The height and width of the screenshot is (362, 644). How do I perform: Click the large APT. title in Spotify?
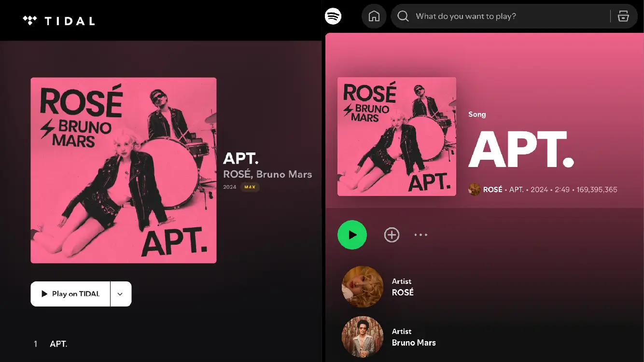(x=521, y=150)
